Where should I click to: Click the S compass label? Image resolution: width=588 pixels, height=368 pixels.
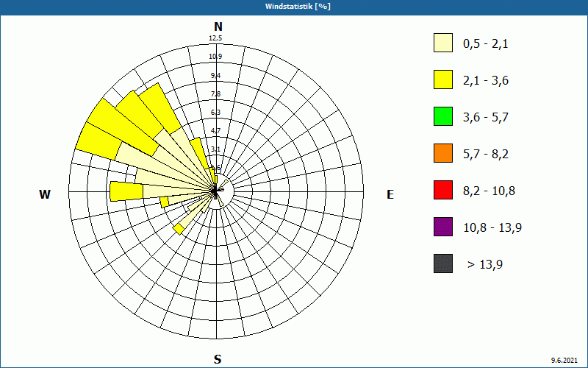click(x=218, y=359)
